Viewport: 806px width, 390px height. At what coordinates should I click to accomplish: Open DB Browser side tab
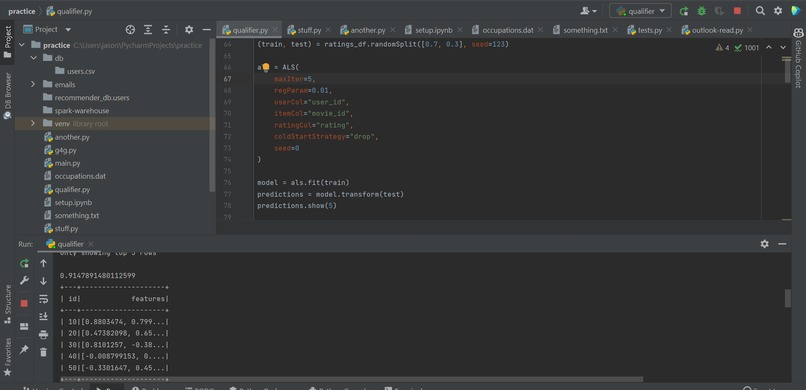[x=7, y=96]
